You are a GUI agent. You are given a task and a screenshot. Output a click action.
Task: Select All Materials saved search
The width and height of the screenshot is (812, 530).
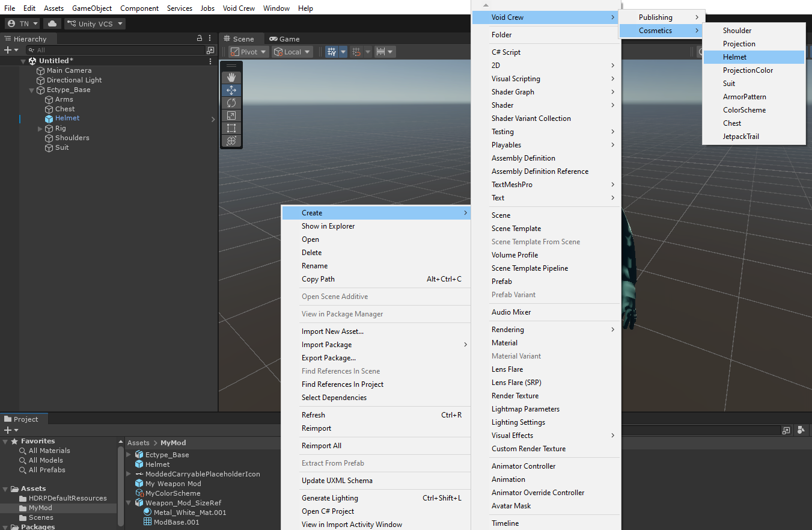49,451
